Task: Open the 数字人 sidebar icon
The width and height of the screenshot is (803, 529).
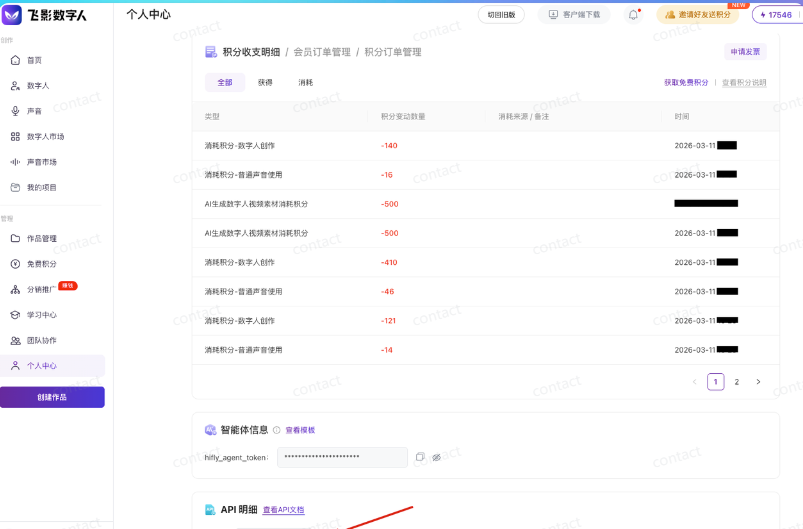Action: [x=15, y=86]
